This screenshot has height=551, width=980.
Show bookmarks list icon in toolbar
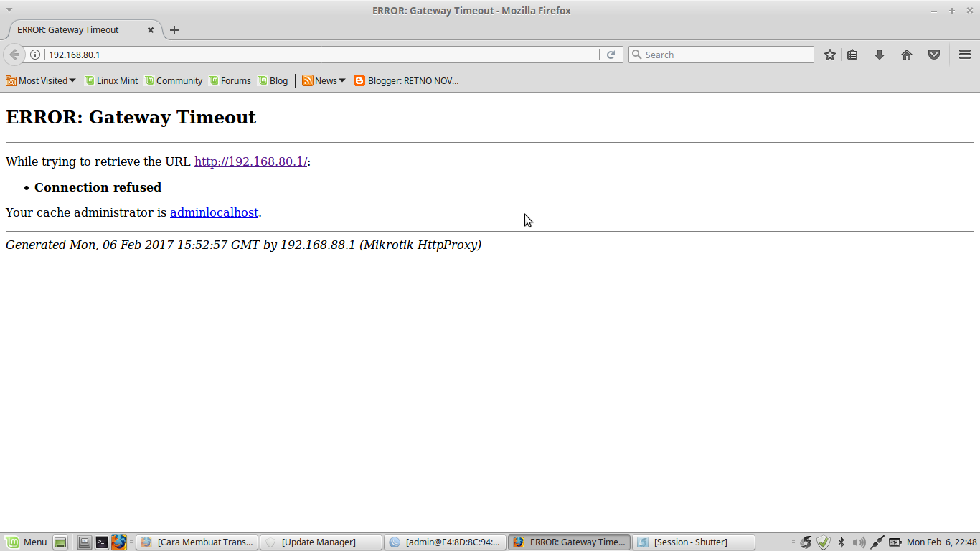(x=852, y=55)
